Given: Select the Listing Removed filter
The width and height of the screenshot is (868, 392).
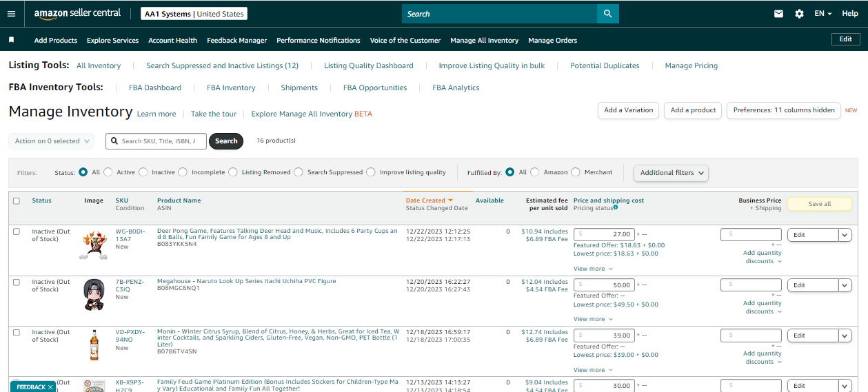Looking at the screenshot, I should coord(233,172).
